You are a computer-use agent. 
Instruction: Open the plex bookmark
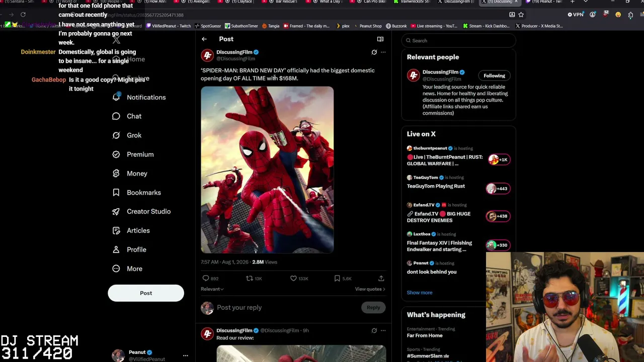tap(343, 26)
